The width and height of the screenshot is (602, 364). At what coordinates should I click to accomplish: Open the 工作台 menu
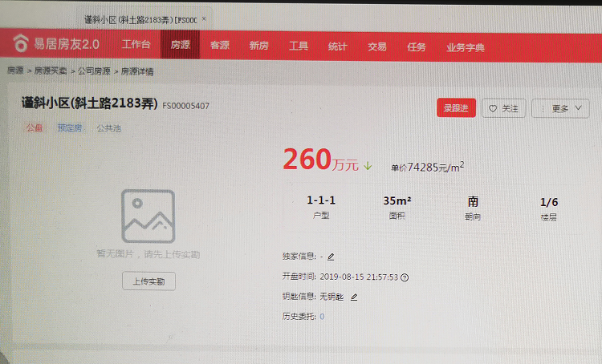coord(136,46)
